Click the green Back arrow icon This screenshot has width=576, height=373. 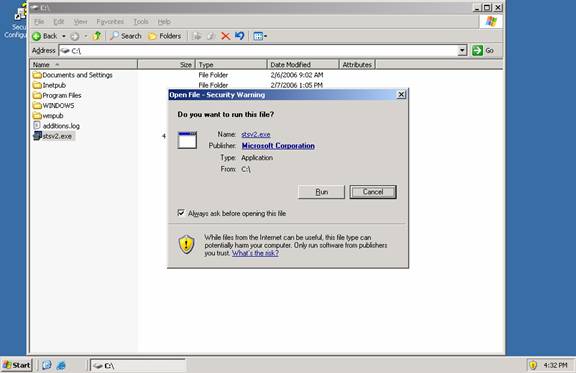pos(36,36)
